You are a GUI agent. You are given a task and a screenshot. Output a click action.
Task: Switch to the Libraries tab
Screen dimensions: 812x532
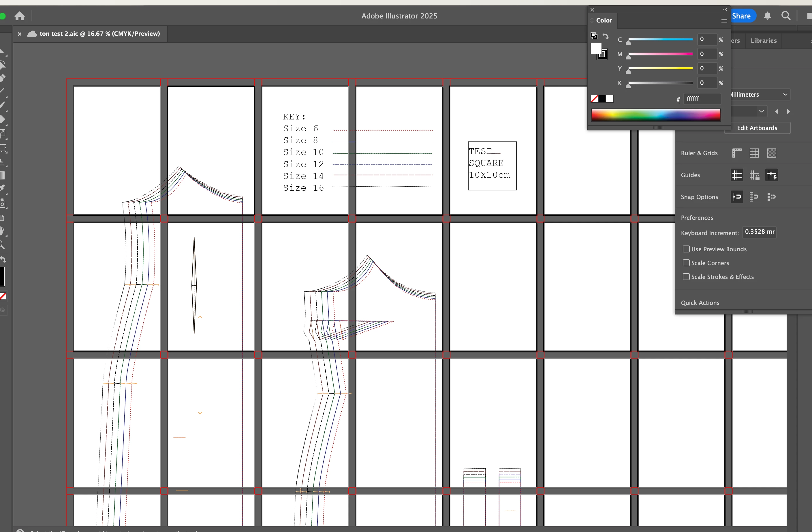[x=764, y=41]
